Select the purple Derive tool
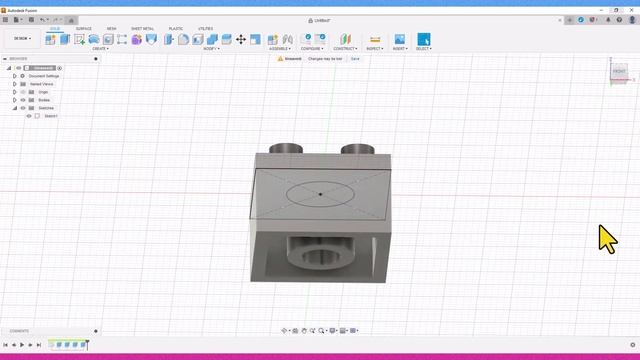This screenshot has width=640, height=360. [x=137, y=39]
